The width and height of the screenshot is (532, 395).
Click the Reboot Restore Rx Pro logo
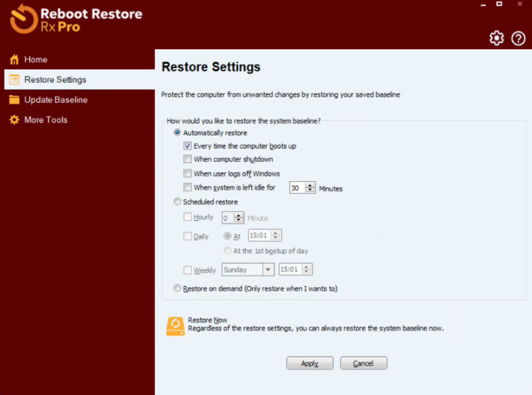(76, 19)
